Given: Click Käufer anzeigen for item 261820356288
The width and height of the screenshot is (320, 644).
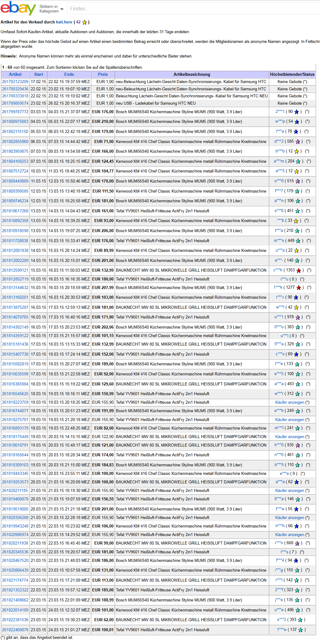Looking at the screenshot, I should [x=290, y=517].
